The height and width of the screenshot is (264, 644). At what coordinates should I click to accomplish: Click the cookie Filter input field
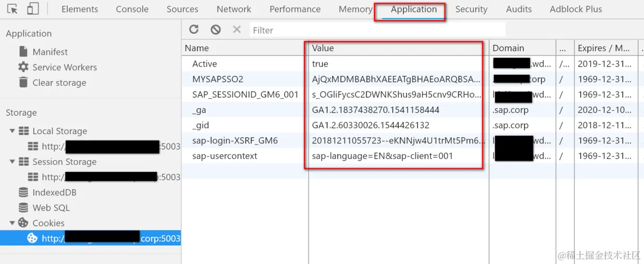378,30
